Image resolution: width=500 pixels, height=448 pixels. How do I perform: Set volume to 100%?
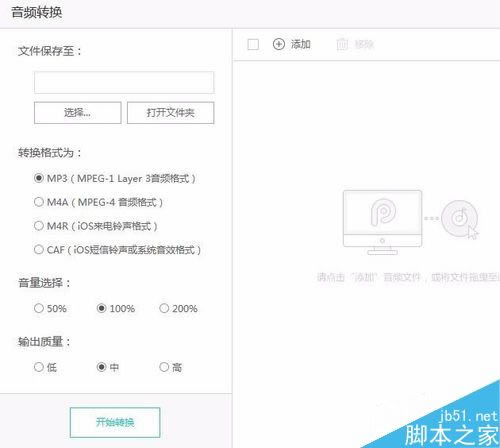coord(101,308)
